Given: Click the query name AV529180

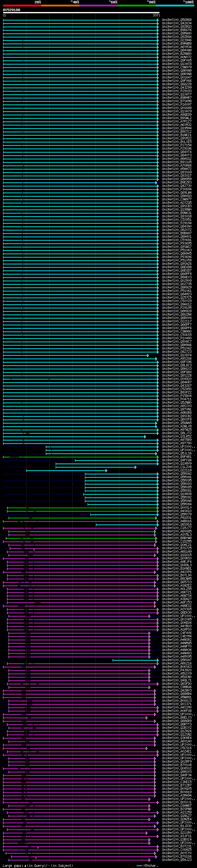Looking at the screenshot, I should 11,10.
